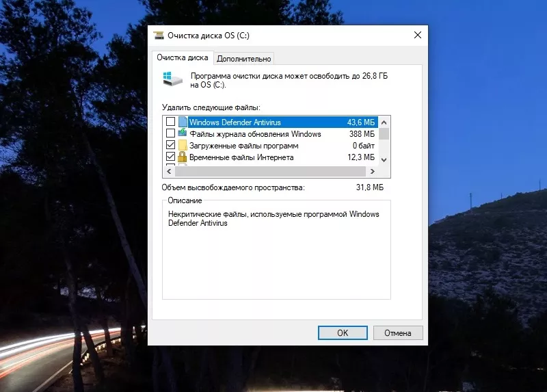Click the horizontal scrollbar track under the file list

coord(270,172)
